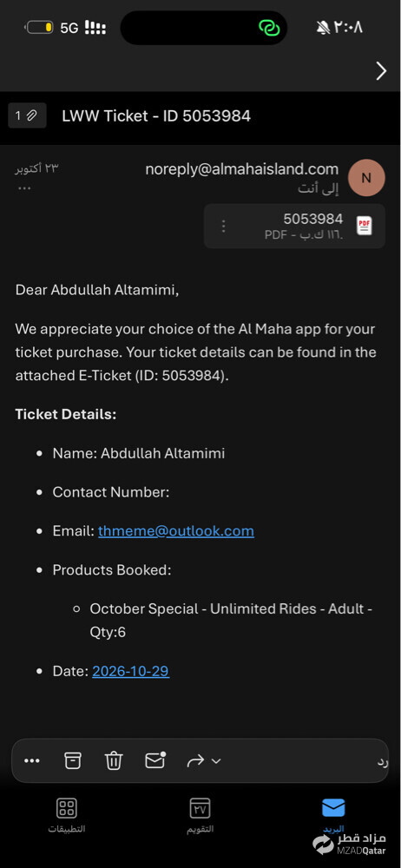Image resolution: width=401 pixels, height=868 pixels.
Task: Switch to the Mail tab
Action: [333, 815]
